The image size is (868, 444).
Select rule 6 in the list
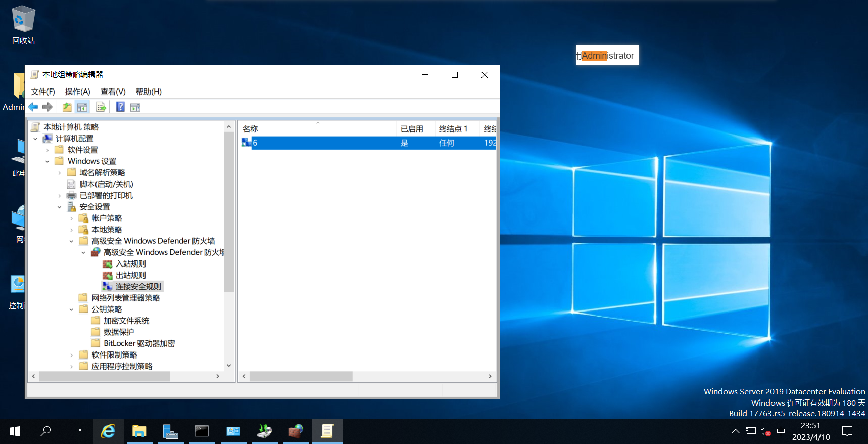[367, 143]
